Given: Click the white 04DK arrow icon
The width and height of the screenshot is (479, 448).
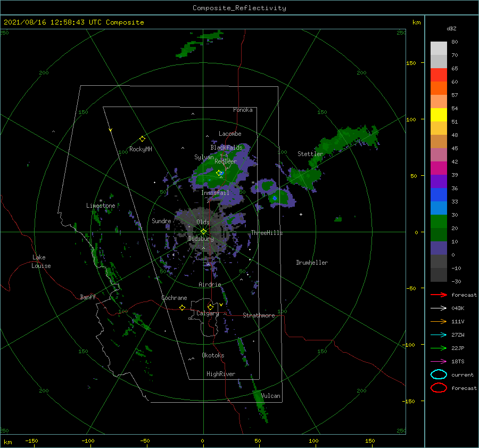Looking at the screenshot, I should pyautogui.click(x=439, y=308).
